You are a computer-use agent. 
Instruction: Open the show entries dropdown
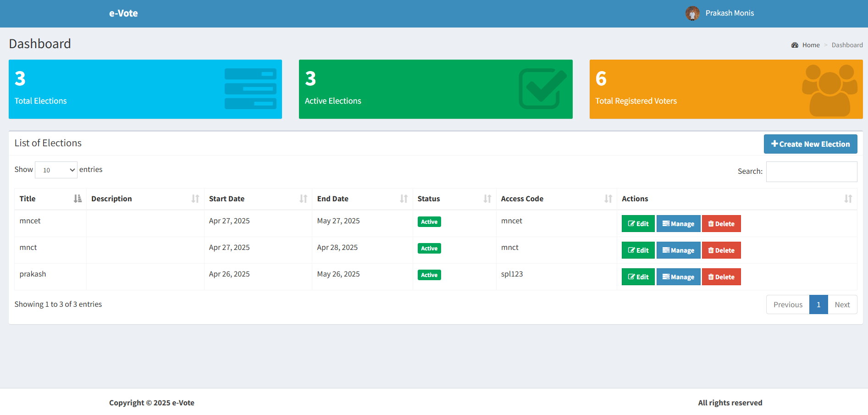pos(56,170)
